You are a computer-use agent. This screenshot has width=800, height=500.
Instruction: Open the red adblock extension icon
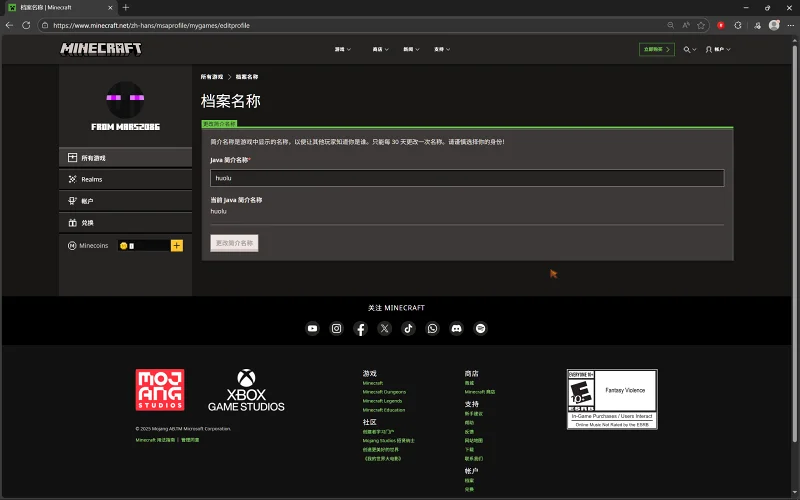[720, 25]
